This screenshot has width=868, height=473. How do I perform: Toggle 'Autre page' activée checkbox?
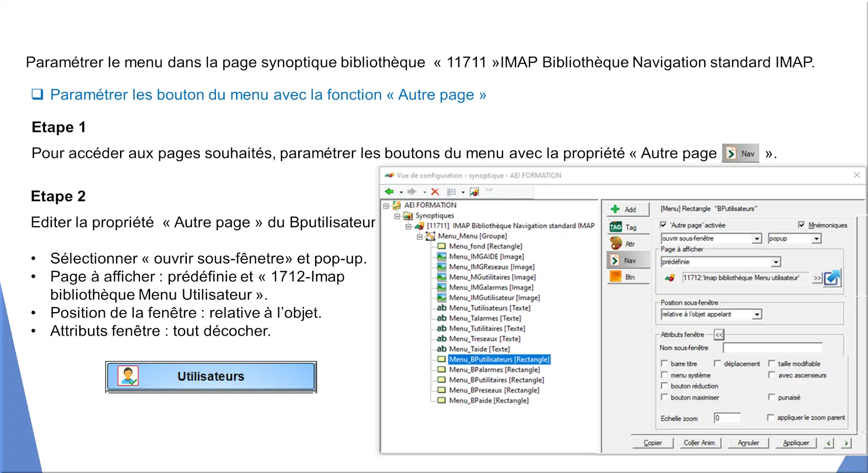tap(663, 225)
